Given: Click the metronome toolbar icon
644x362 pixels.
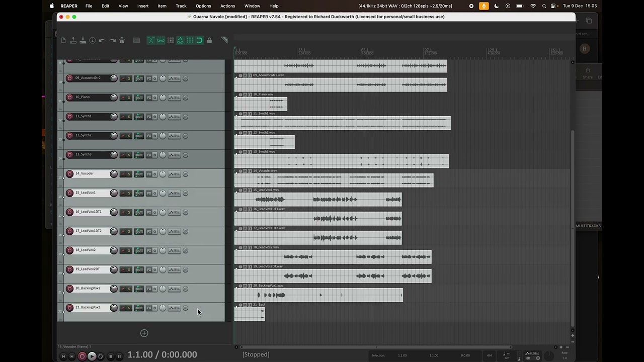Looking at the screenshot, I should coord(122,40).
